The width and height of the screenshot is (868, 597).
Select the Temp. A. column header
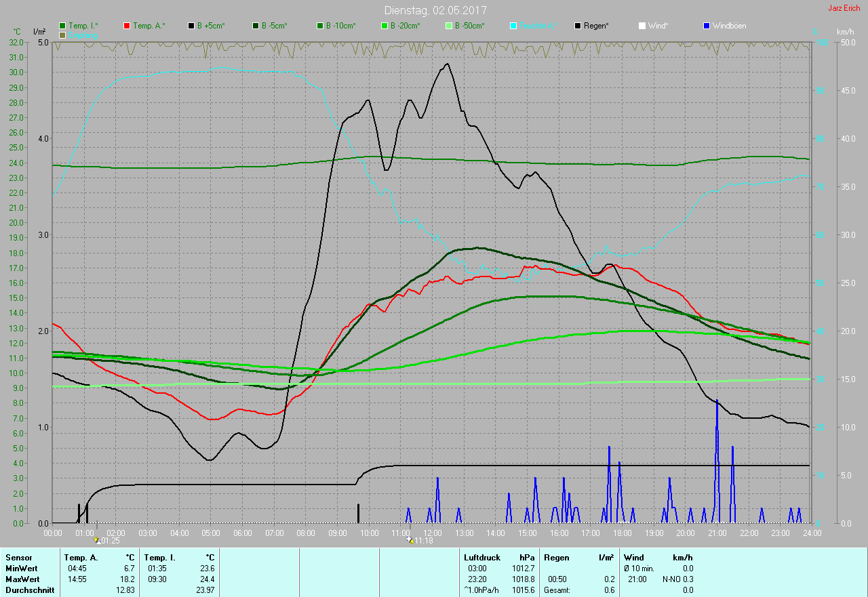(x=81, y=557)
